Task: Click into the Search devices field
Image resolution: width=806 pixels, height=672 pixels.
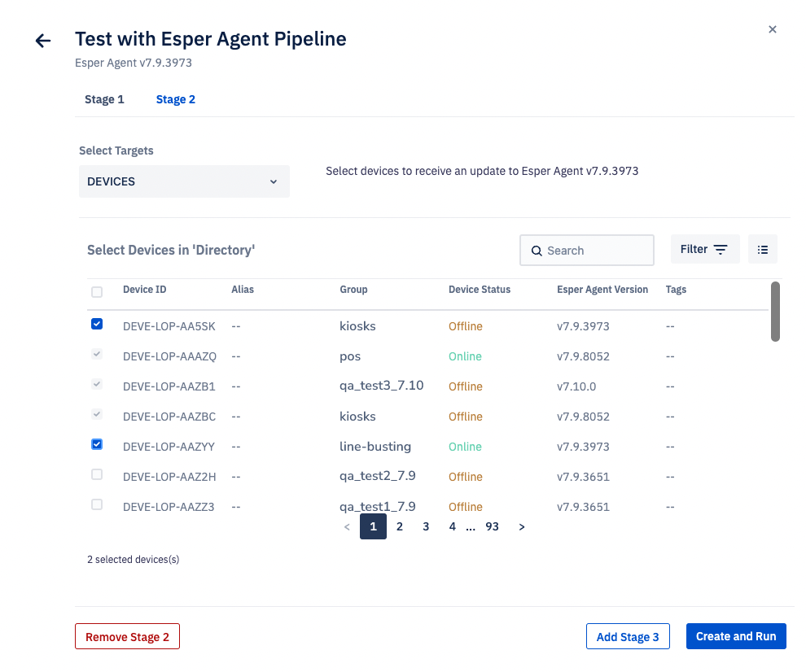Action: pyautogui.click(x=596, y=251)
